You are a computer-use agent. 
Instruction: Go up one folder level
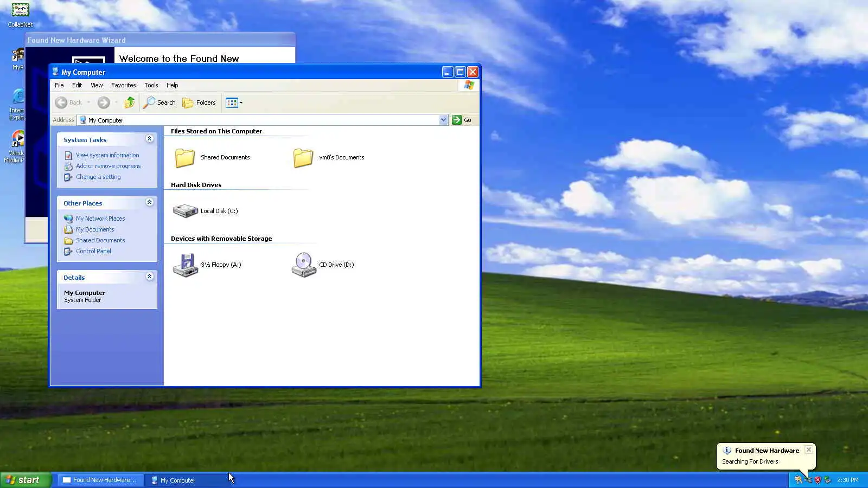129,102
